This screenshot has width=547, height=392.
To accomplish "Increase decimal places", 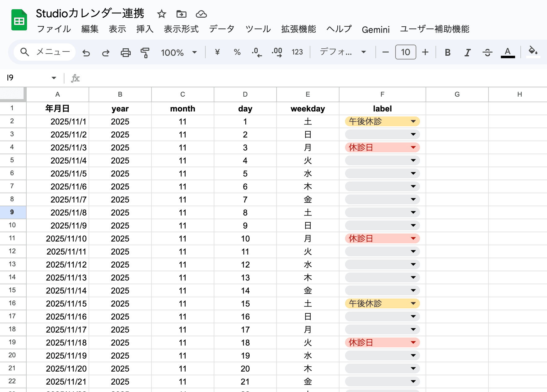I will (277, 52).
